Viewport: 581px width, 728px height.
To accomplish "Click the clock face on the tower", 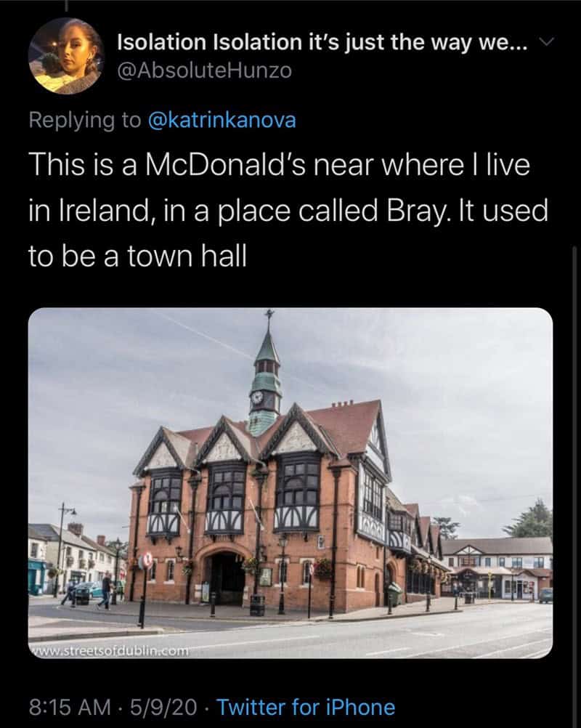I will (x=256, y=397).
